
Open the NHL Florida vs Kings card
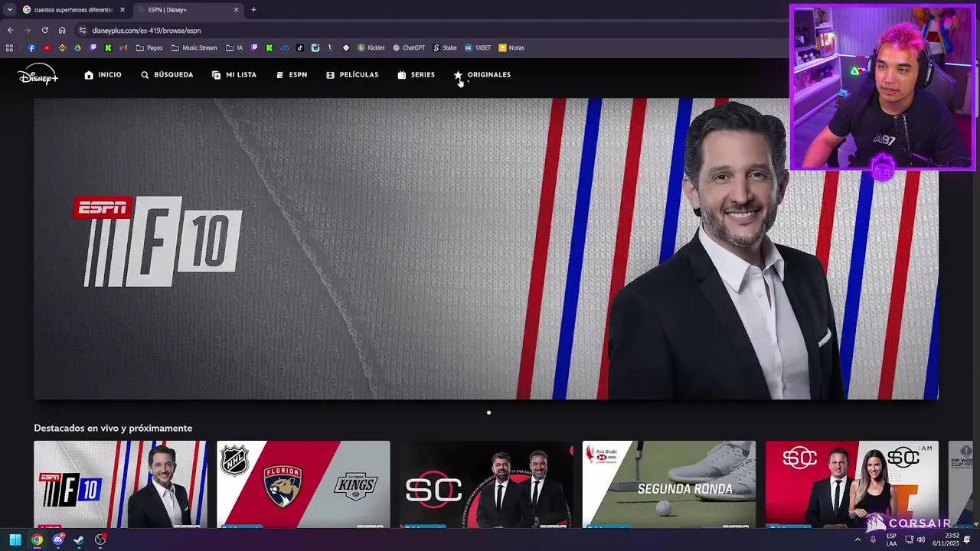(303, 484)
